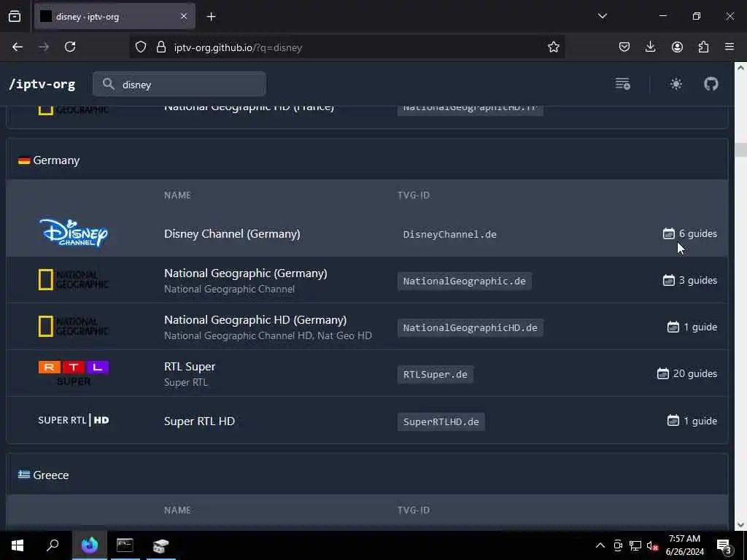Viewport: 747px width, 560px height.
Task: Open the Firefox account menu
Action: pyautogui.click(x=677, y=47)
